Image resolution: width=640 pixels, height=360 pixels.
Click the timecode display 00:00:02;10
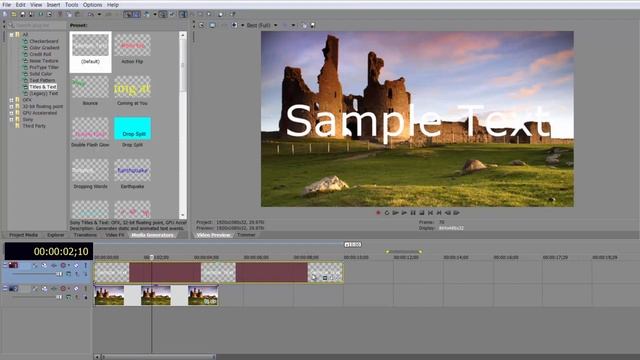(x=49, y=251)
